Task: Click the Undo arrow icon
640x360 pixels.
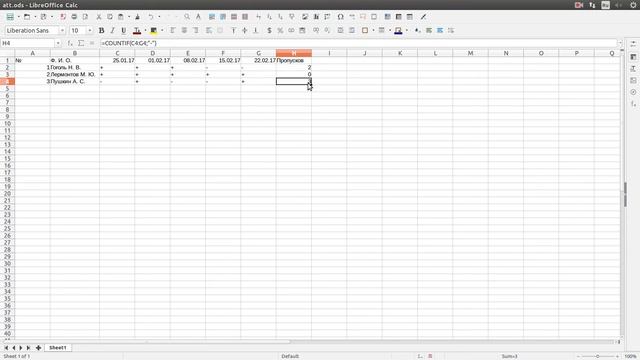Action: (151, 17)
